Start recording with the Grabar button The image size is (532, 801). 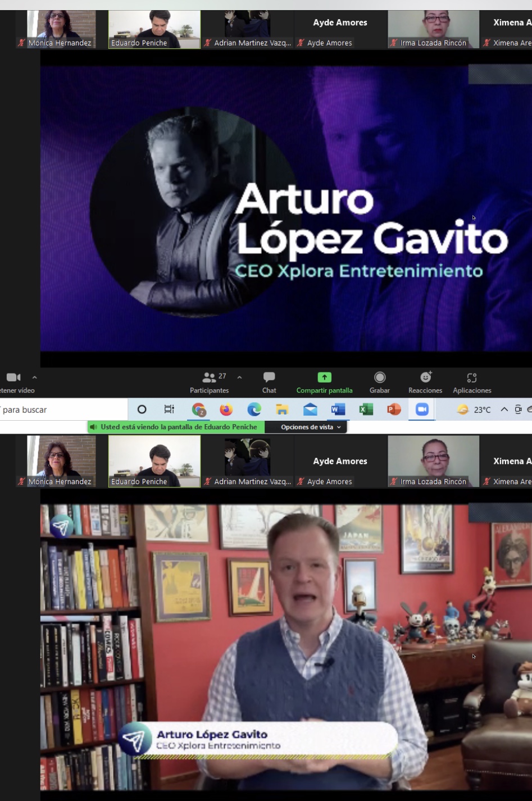click(x=380, y=383)
